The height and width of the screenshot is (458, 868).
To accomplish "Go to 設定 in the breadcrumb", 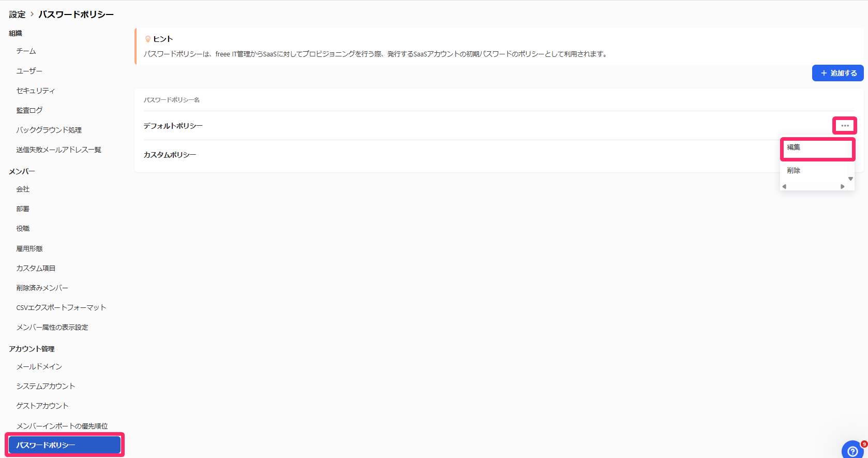I will click(x=17, y=14).
